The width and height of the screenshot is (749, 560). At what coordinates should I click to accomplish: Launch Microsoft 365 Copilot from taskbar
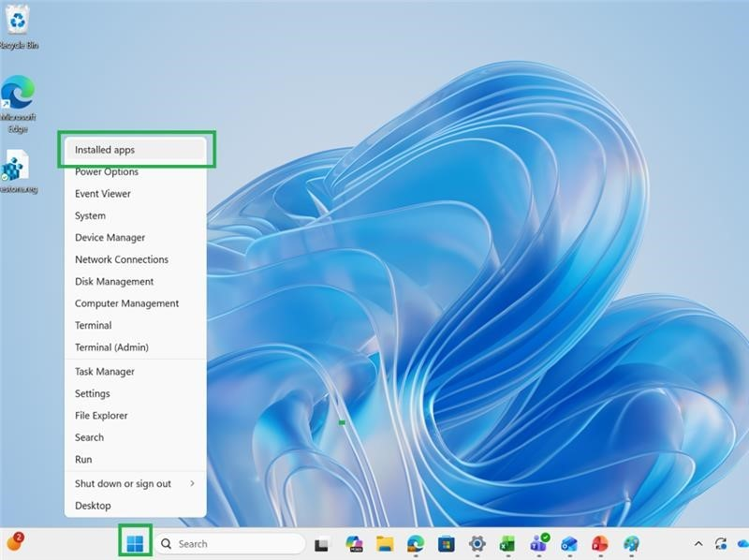[354, 544]
